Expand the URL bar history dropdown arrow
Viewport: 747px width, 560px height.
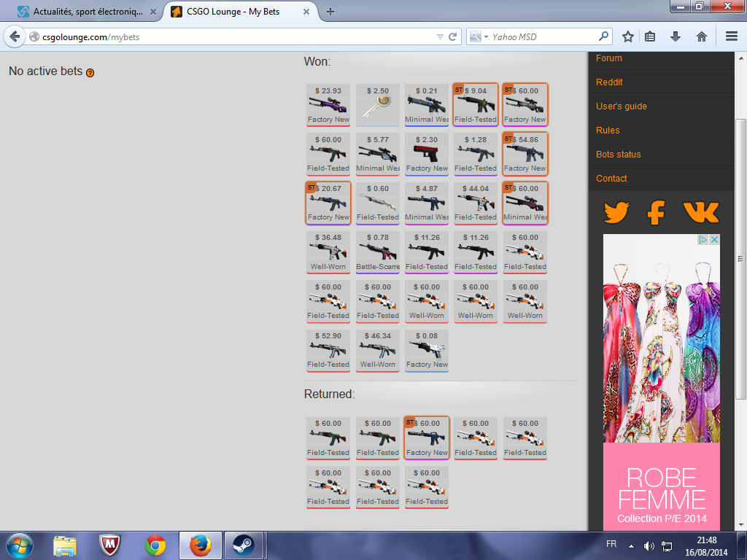439,36
